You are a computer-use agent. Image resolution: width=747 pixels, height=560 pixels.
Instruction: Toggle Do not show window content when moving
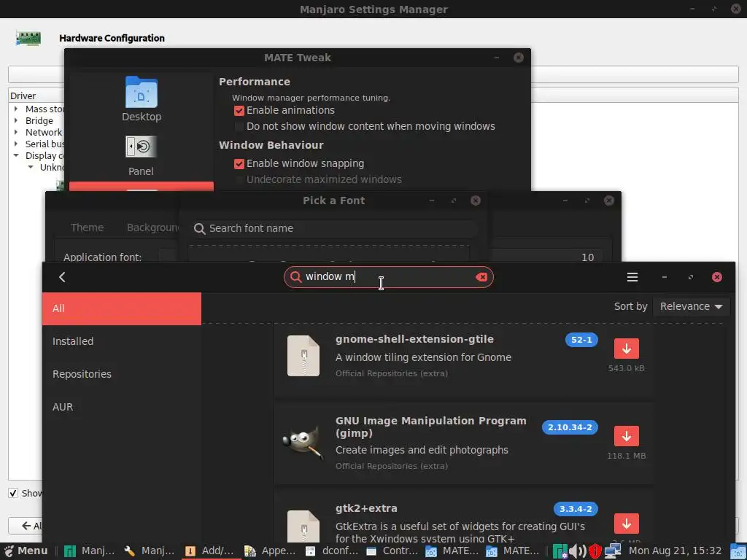pos(239,127)
